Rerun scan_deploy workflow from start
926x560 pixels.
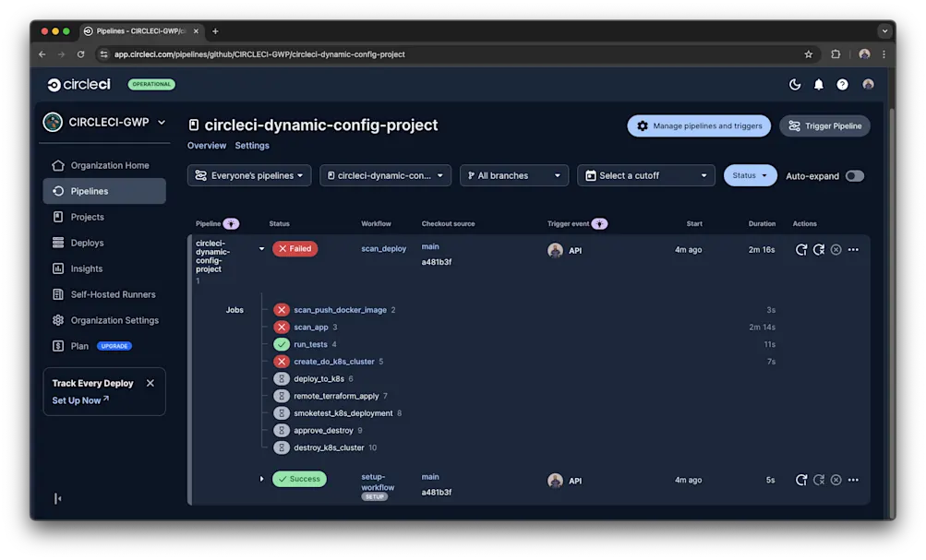click(800, 250)
